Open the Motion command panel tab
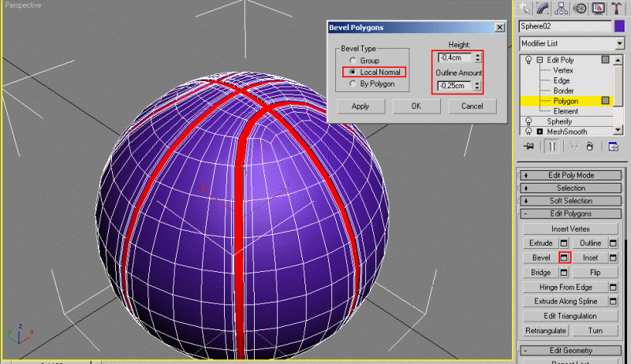 point(580,8)
